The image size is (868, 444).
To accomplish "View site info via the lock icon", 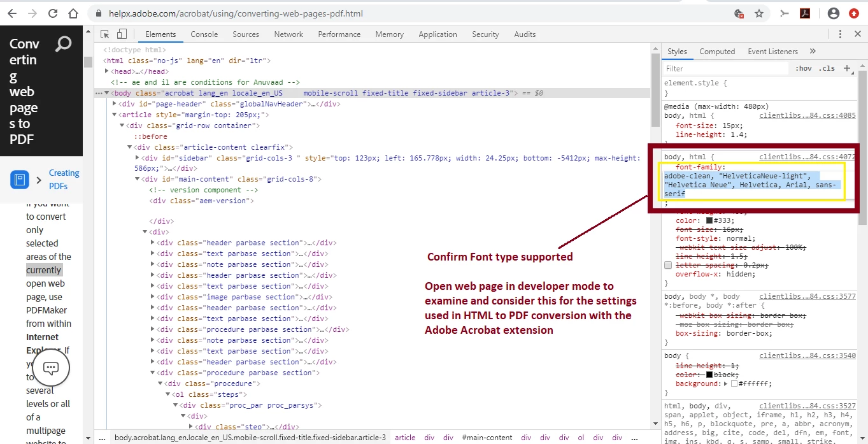I will pyautogui.click(x=98, y=13).
